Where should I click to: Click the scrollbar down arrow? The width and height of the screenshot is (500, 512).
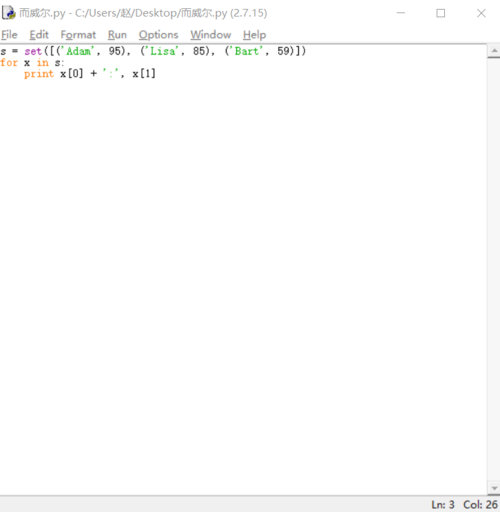point(494,488)
